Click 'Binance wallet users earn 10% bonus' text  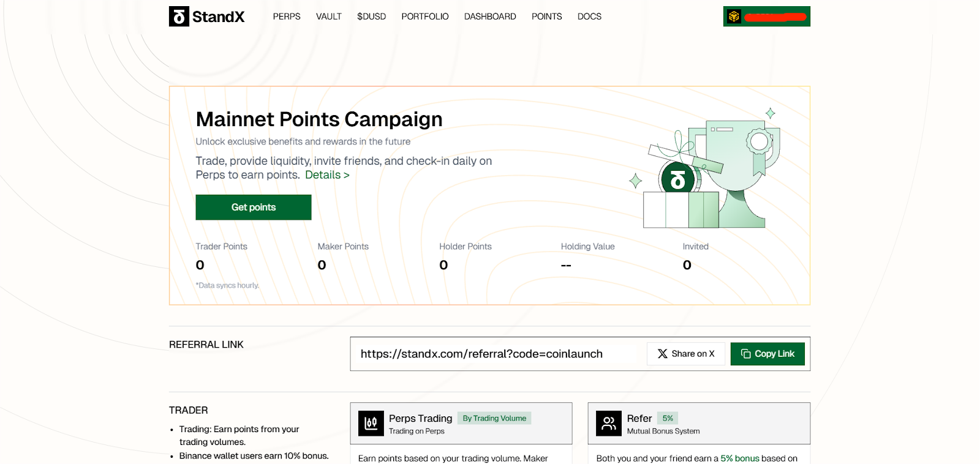coord(254,456)
